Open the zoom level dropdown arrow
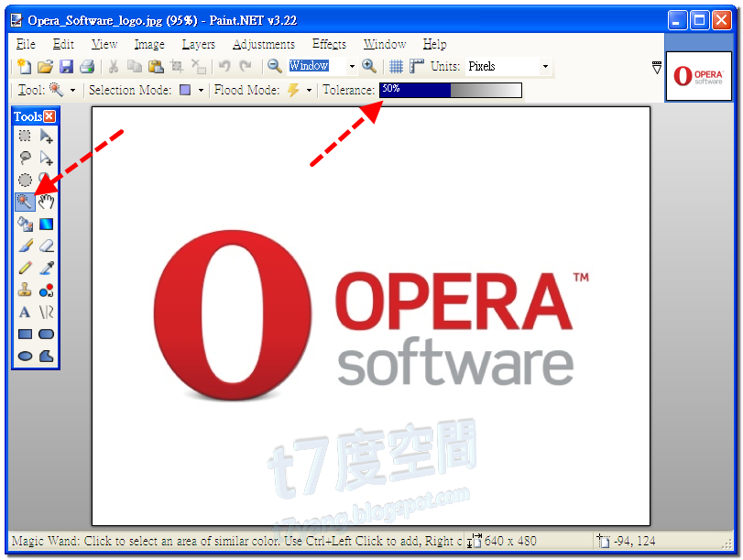Viewport: 743px width, 560px height. (352, 66)
